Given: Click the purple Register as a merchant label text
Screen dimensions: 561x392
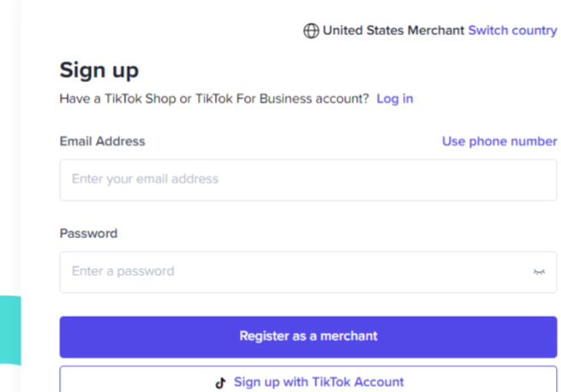Looking at the screenshot, I should [308, 336].
